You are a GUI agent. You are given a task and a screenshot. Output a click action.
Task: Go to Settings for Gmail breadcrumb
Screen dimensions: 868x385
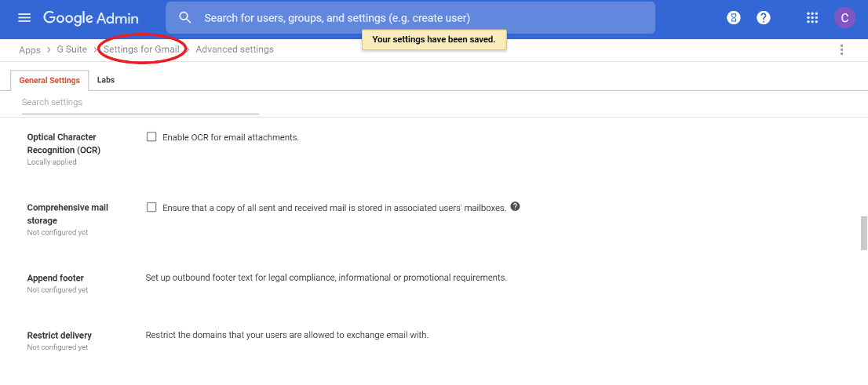pyautogui.click(x=142, y=49)
